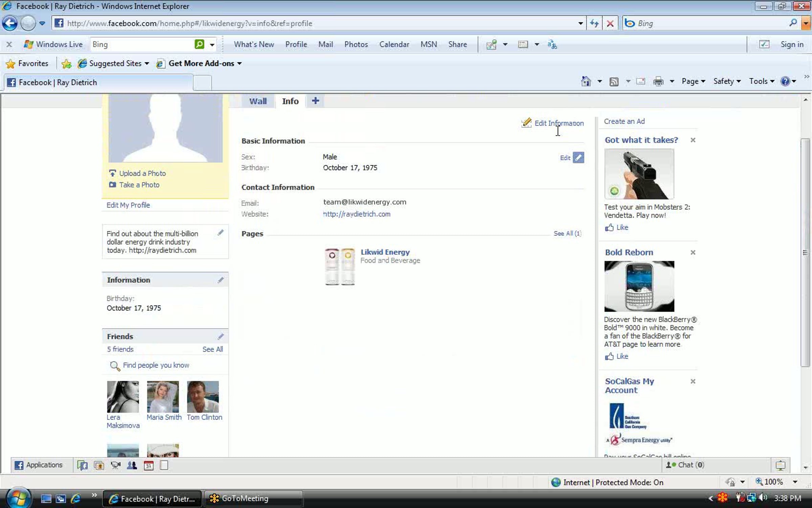812x508 pixels.
Task: Click the Edit My Profile link
Action: 128,205
